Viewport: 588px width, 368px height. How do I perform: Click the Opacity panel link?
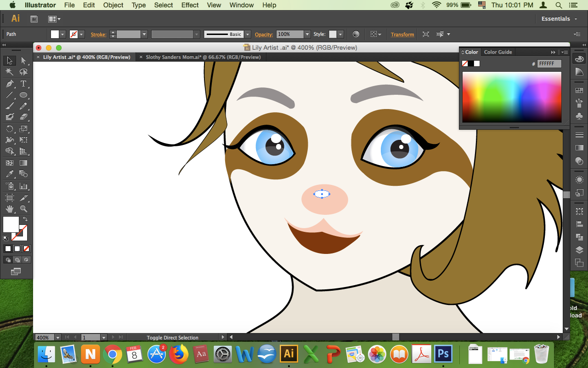point(264,34)
